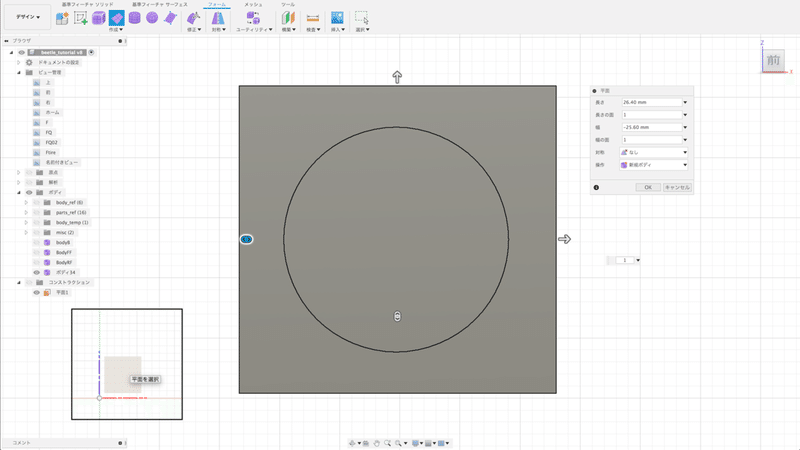This screenshot has width=800, height=450.
Task: Click the right arrow manipulator beside the plane
Action: (564, 239)
